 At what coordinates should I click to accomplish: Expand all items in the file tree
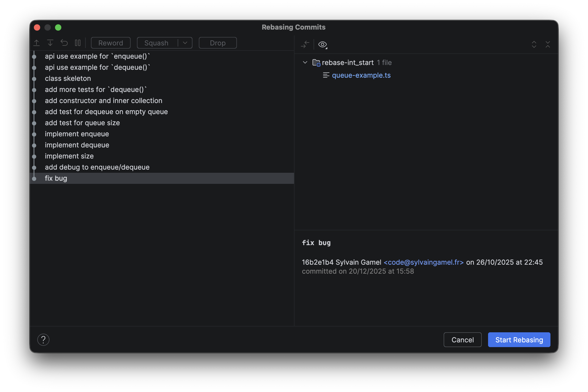(x=534, y=44)
